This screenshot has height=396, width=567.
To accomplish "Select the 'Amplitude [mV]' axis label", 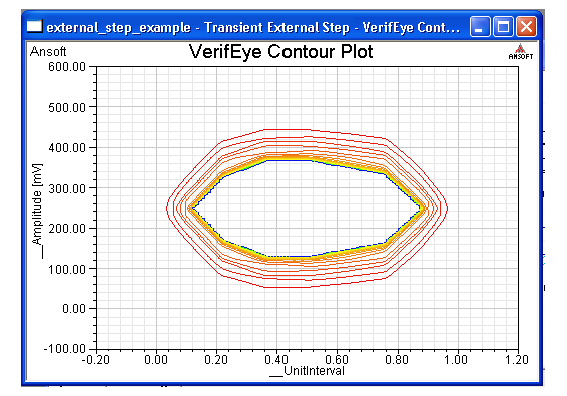I will (x=38, y=210).
